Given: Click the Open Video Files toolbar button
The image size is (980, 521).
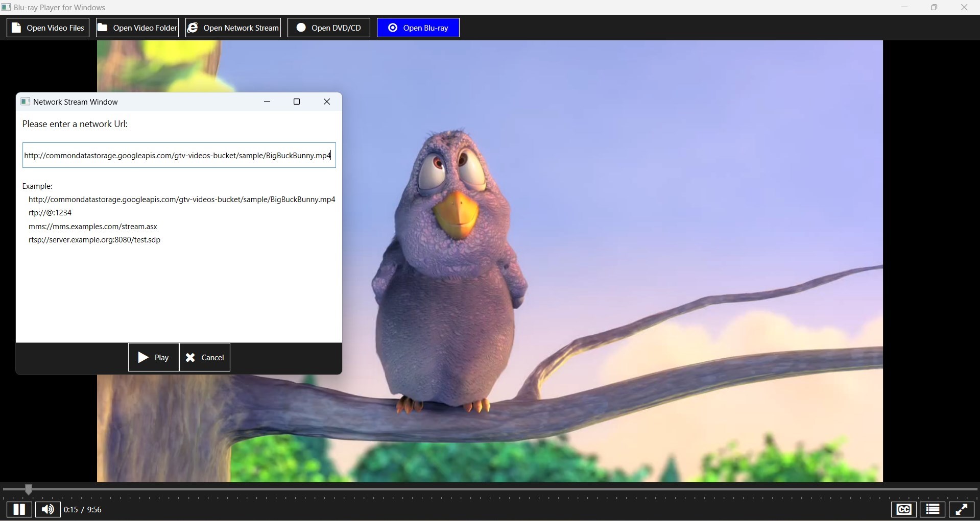Looking at the screenshot, I should (x=47, y=28).
